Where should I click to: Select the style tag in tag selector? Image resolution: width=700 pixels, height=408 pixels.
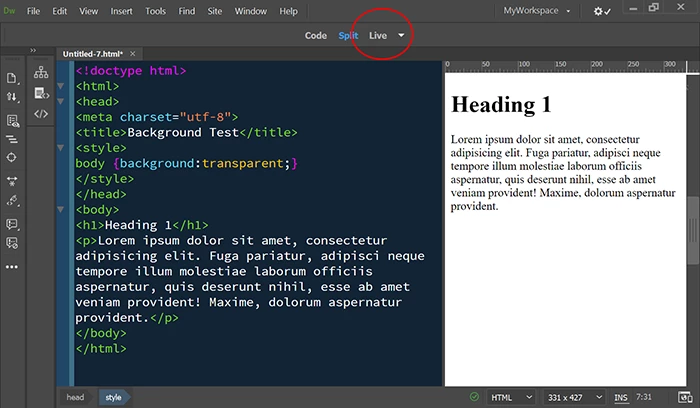[x=113, y=397]
